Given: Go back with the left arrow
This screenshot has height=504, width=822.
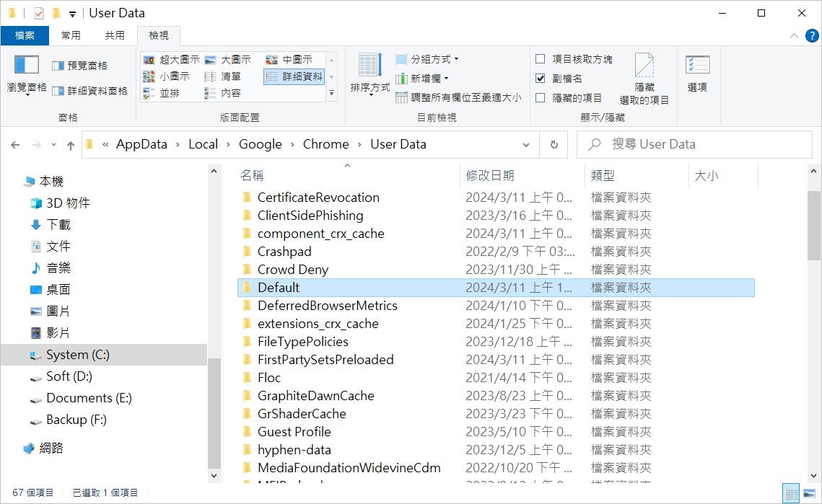Looking at the screenshot, I should [x=15, y=145].
